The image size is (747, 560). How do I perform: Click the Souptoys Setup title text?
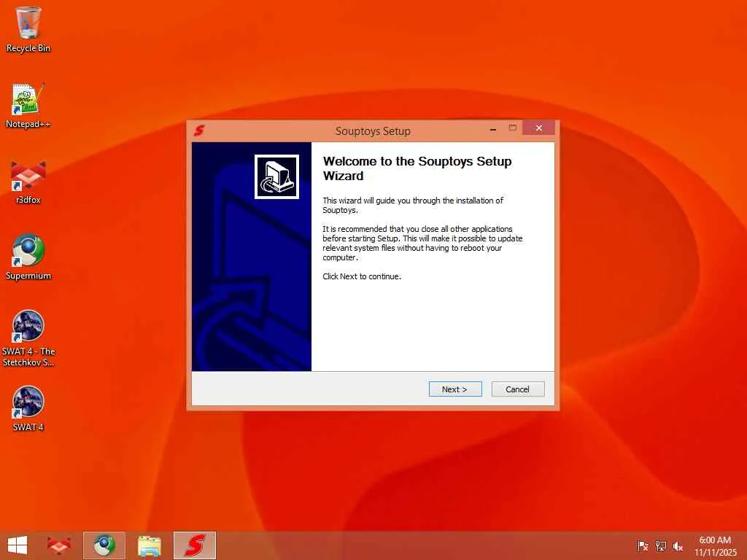click(x=373, y=131)
